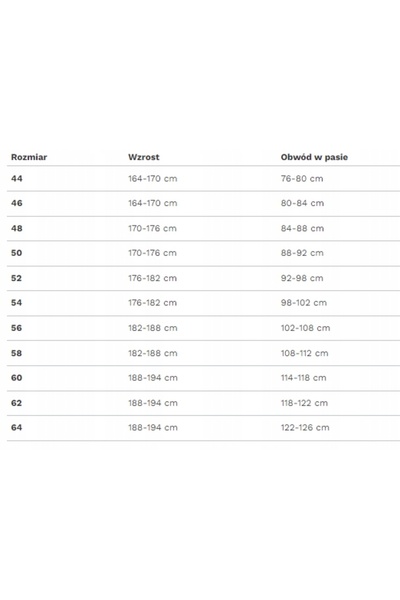
Task: Click the Rozmiar column header
Action: coord(29,157)
